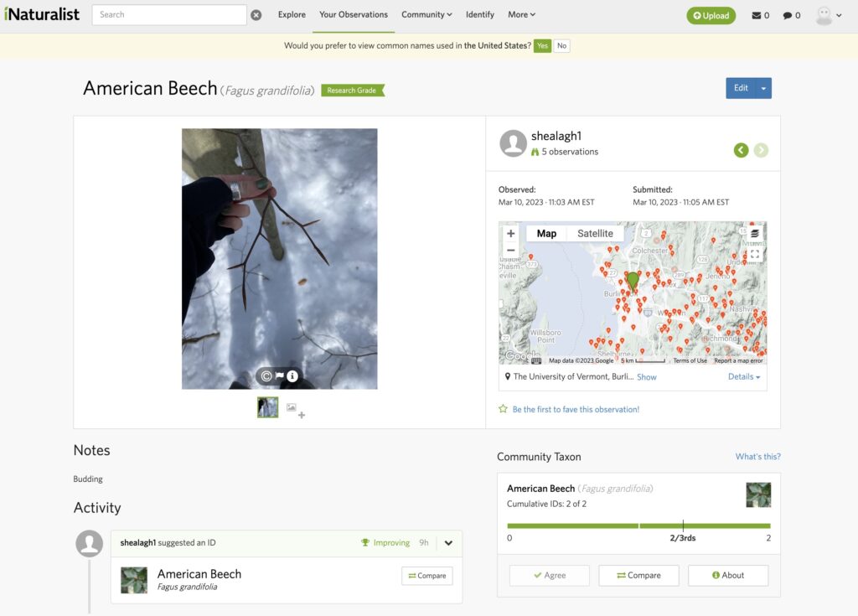Go to previous observation arrow
Image resolution: width=858 pixels, height=616 pixels.
coord(741,150)
